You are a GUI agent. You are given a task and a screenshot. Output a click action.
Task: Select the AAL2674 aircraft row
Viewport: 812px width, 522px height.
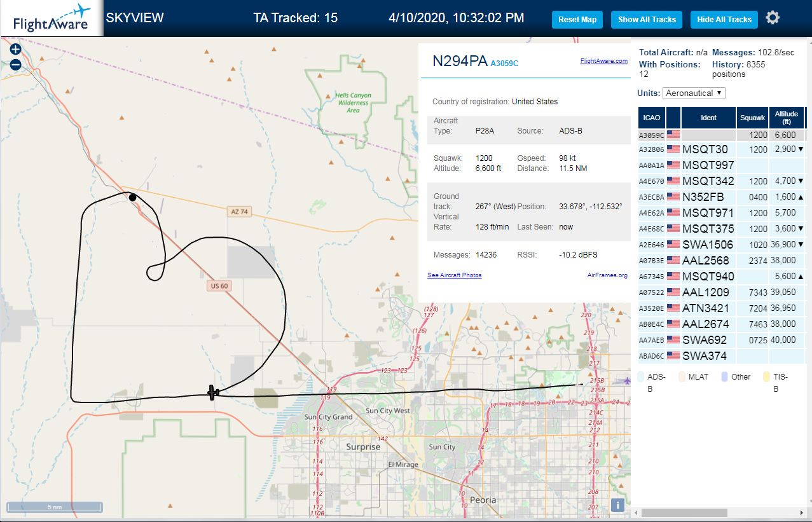(722, 324)
